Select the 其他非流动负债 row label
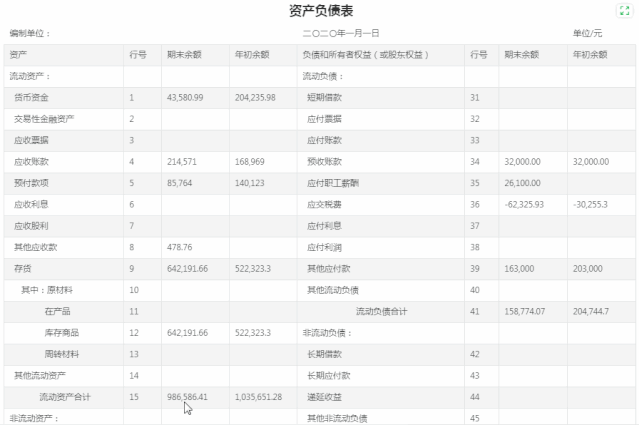This screenshot has height=425, width=639. tap(337, 418)
